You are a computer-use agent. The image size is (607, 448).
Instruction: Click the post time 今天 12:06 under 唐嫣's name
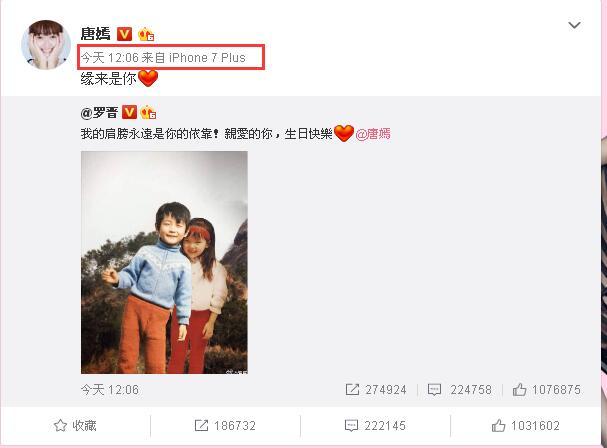(110, 58)
